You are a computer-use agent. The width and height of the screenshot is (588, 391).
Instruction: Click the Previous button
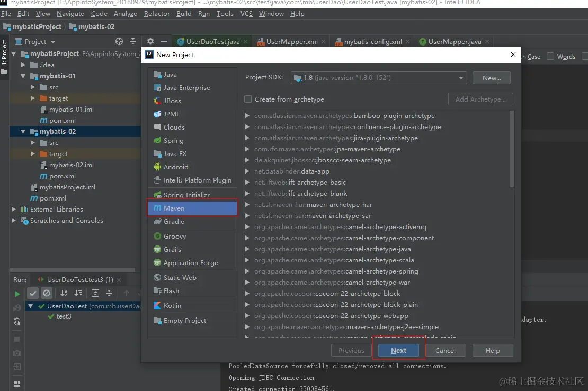351,351
